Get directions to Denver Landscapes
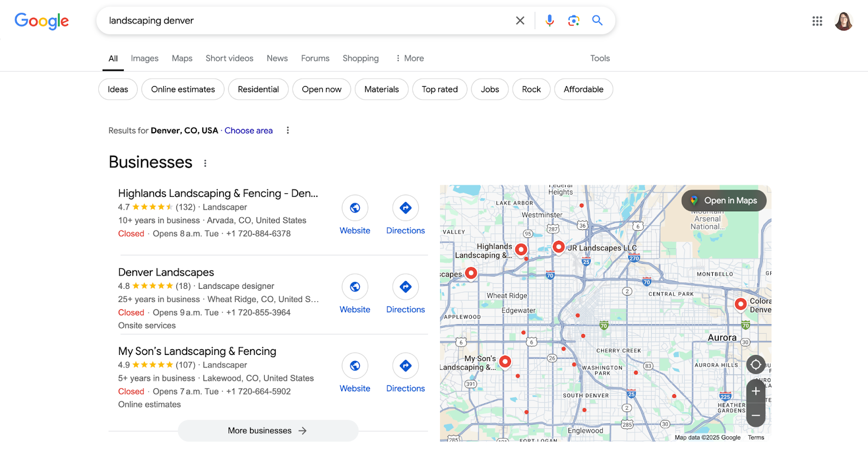The height and width of the screenshot is (452, 868). [x=405, y=287]
